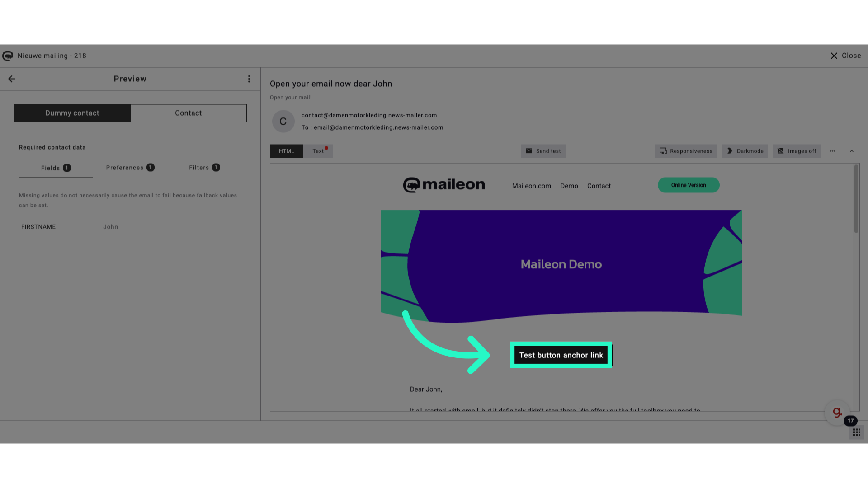Click the 'Required contact data' heading
This screenshot has width=868, height=488.
pyautogui.click(x=52, y=147)
